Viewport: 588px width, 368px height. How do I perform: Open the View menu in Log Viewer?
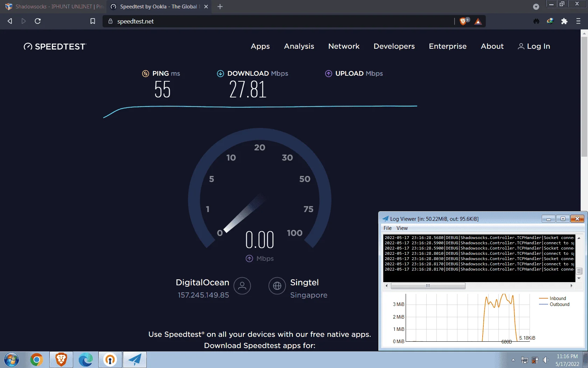click(402, 228)
